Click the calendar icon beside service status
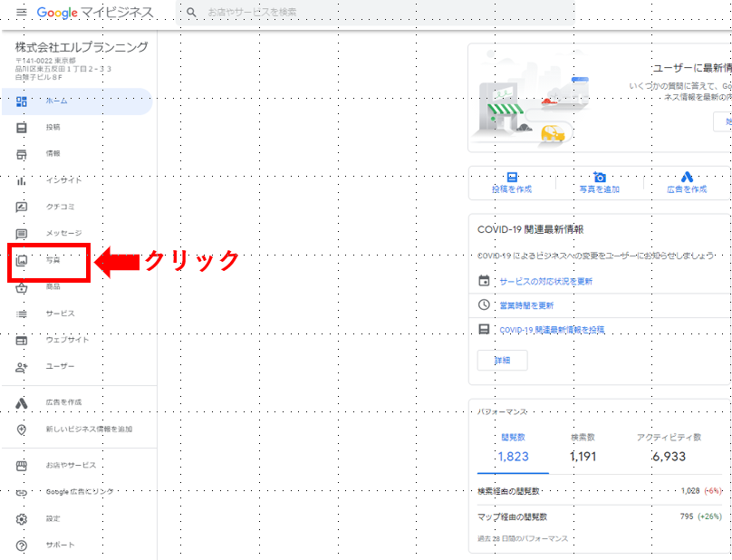The width and height of the screenshot is (732, 560). coord(484,281)
